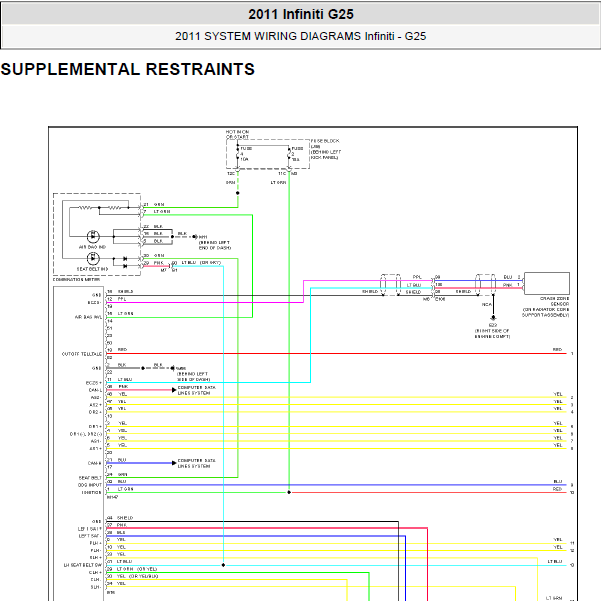Click the "HOT IN ON OR START" label
Image resolution: width=601 pixels, height=601 pixels.
pos(237,134)
